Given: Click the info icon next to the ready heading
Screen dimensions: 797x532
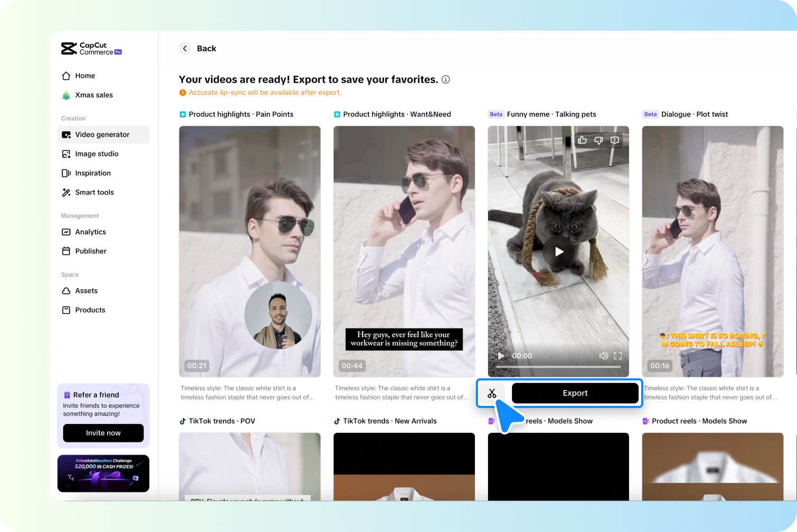Looking at the screenshot, I should coord(446,79).
